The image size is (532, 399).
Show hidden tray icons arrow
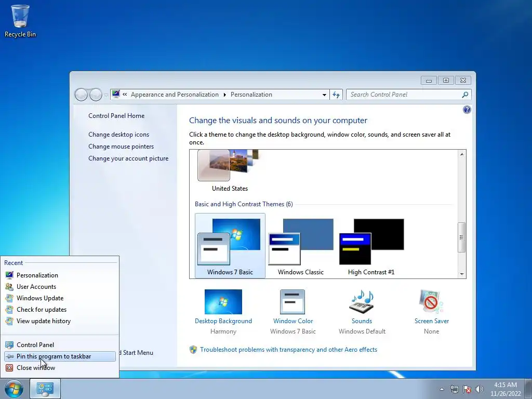pos(442,389)
